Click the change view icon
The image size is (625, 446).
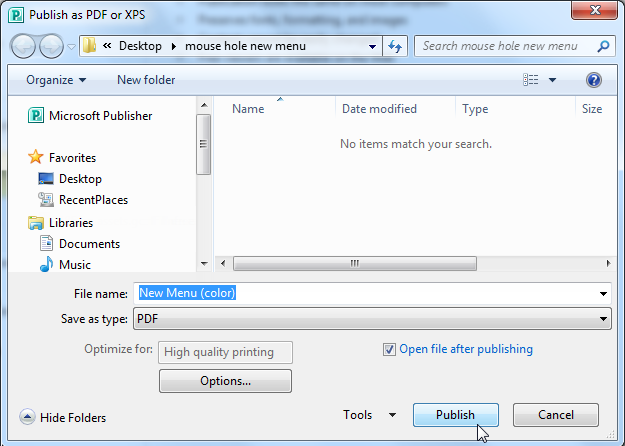click(532, 80)
